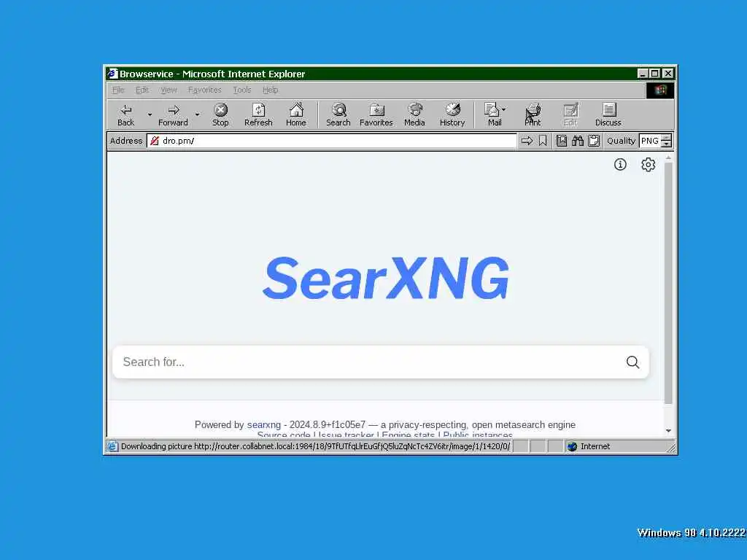Open the Media toolbar button

[x=414, y=115]
